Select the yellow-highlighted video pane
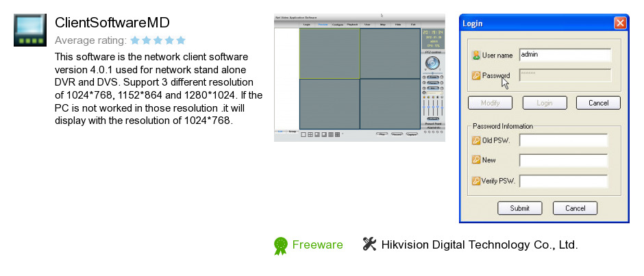The width and height of the screenshot is (644, 276). 330,53
